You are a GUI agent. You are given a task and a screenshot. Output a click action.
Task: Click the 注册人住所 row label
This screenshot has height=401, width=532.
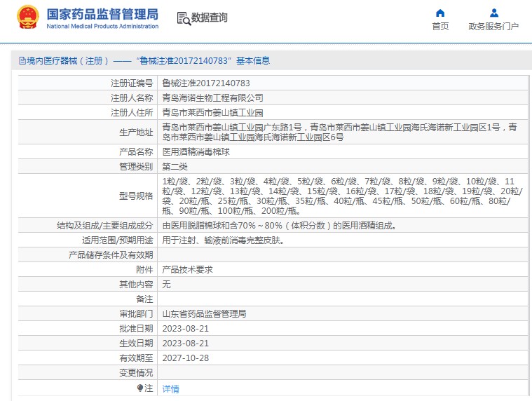click(x=132, y=112)
